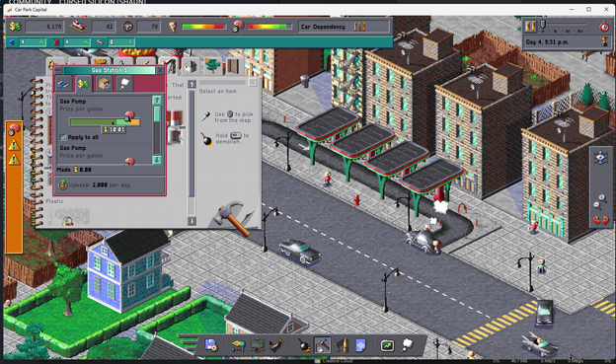Click the second warning triangle alert
Image resolution: width=616 pixels, height=364 pixels.
[x=14, y=159]
